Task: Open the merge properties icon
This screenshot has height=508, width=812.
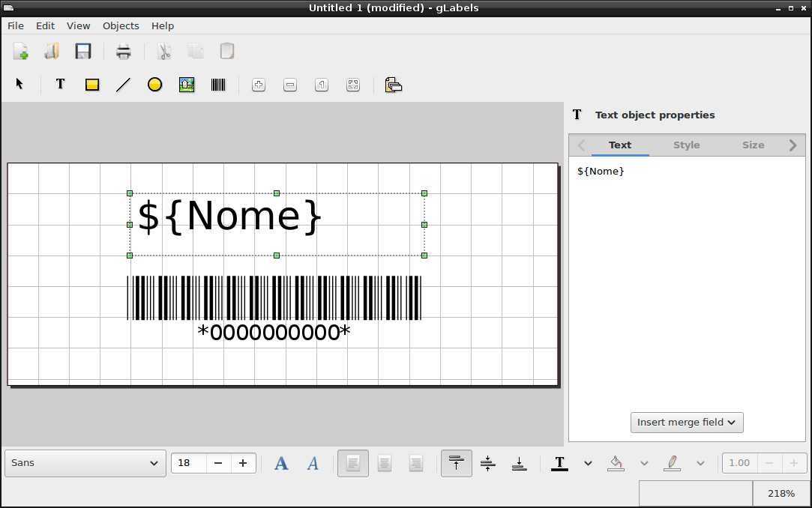Action: pos(394,85)
